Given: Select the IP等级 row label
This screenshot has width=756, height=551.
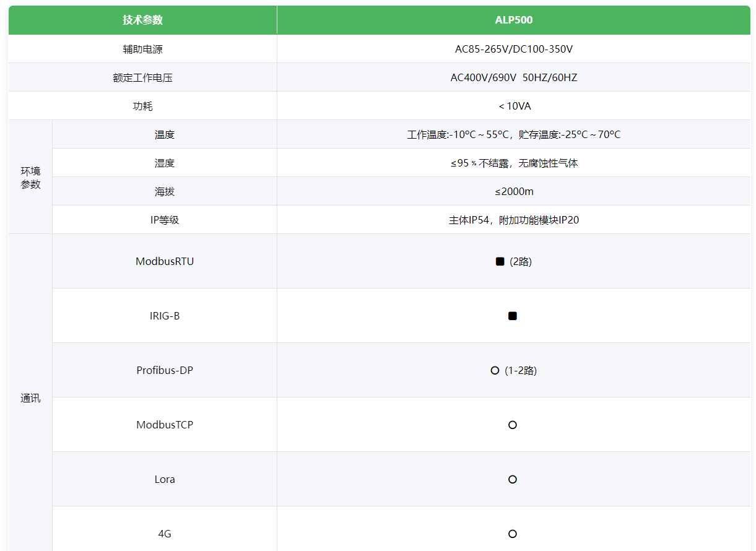Looking at the screenshot, I should tap(165, 220).
